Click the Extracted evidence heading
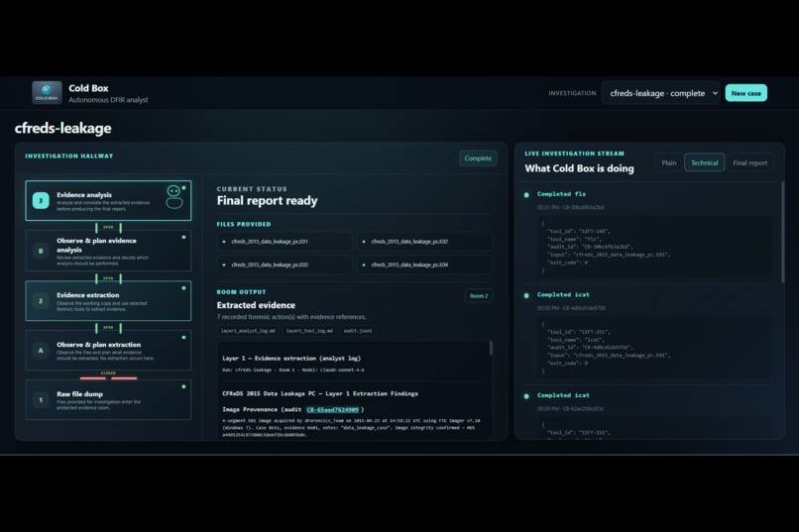Screen dimensions: 799x532 (256, 305)
